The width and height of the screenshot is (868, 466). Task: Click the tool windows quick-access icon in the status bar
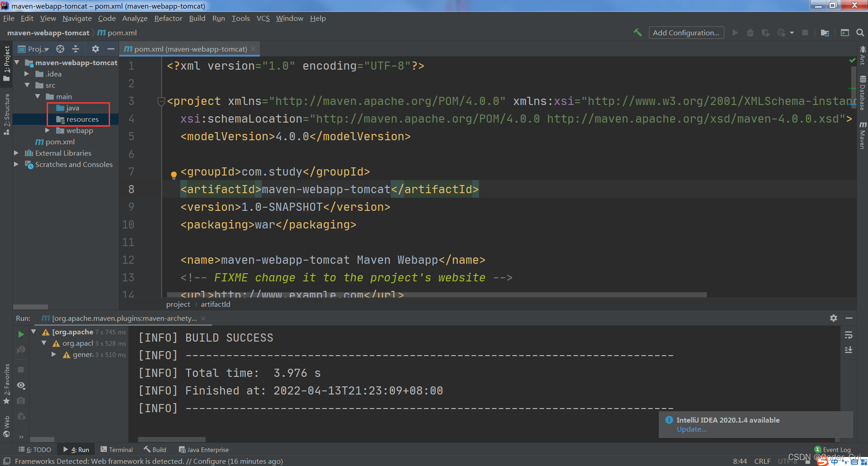pos(7,461)
